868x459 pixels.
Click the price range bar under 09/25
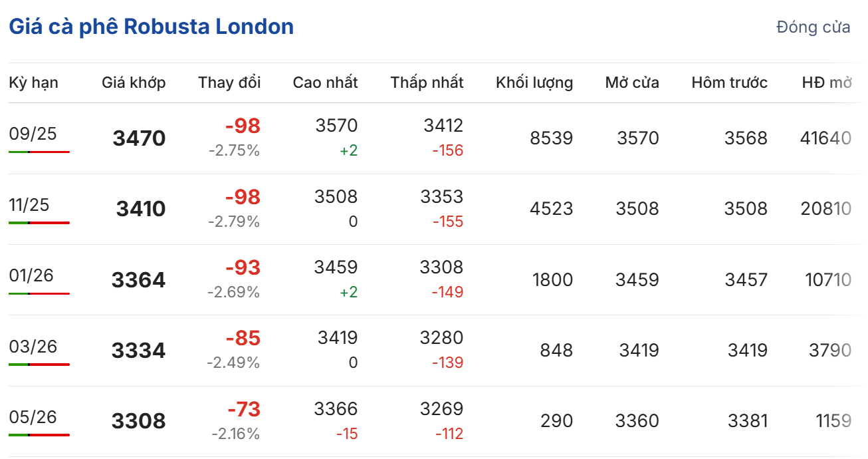coord(39,152)
